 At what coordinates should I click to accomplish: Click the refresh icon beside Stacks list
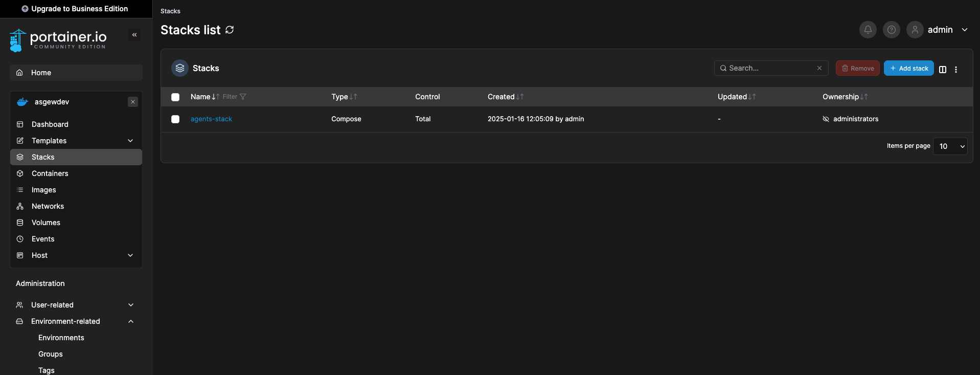click(x=230, y=30)
